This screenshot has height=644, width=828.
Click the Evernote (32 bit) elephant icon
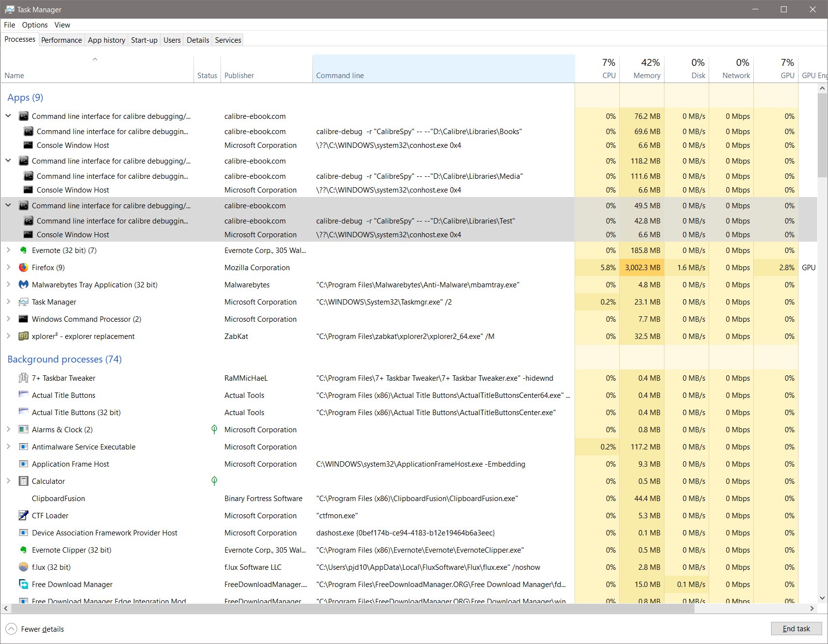[x=23, y=251]
